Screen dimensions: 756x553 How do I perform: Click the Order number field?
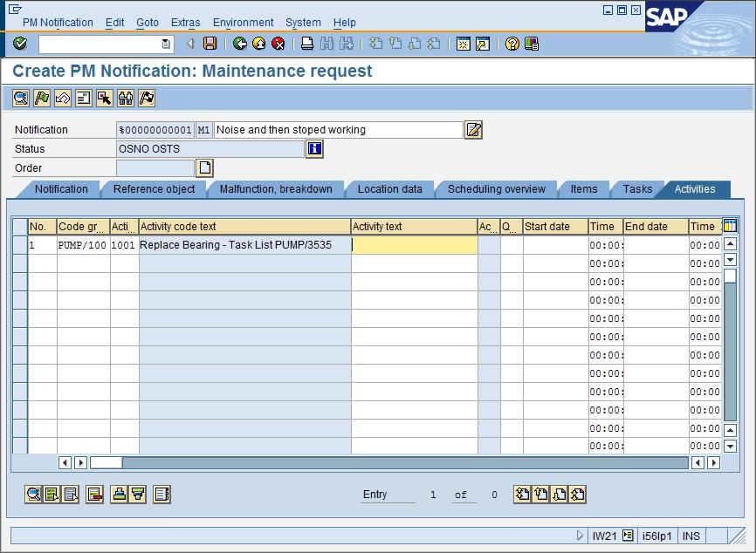point(155,168)
